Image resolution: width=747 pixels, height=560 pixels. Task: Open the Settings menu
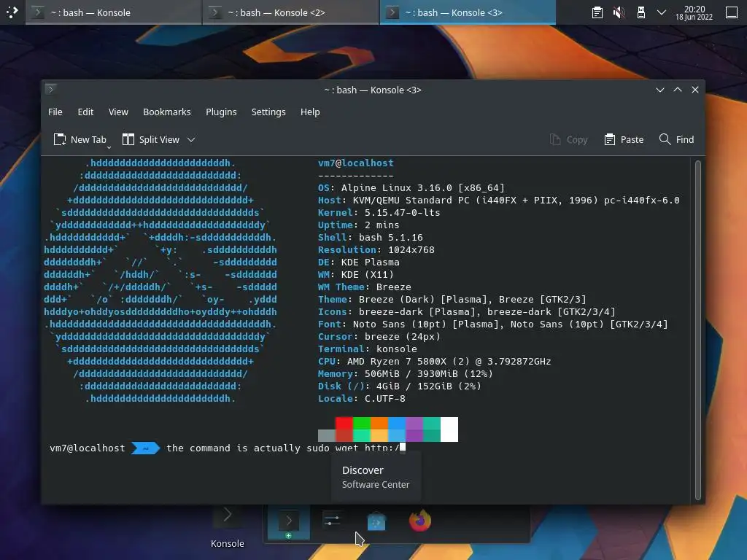coord(268,112)
